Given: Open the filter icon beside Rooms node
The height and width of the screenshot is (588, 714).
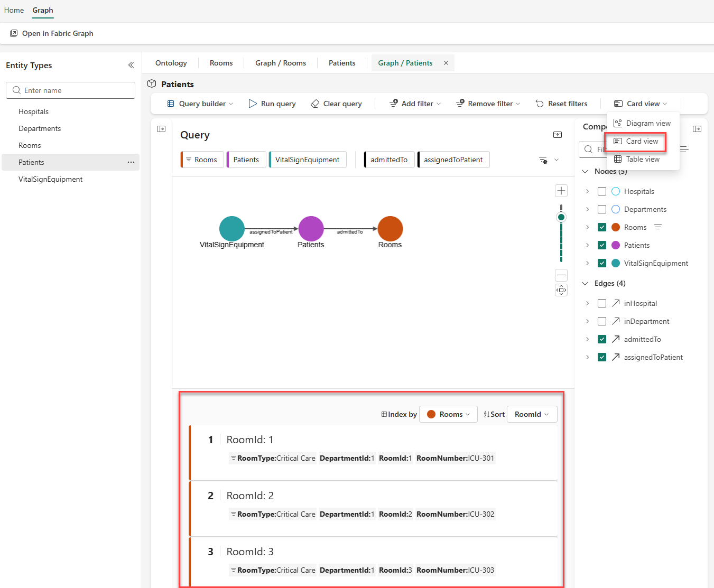Looking at the screenshot, I should coord(658,227).
